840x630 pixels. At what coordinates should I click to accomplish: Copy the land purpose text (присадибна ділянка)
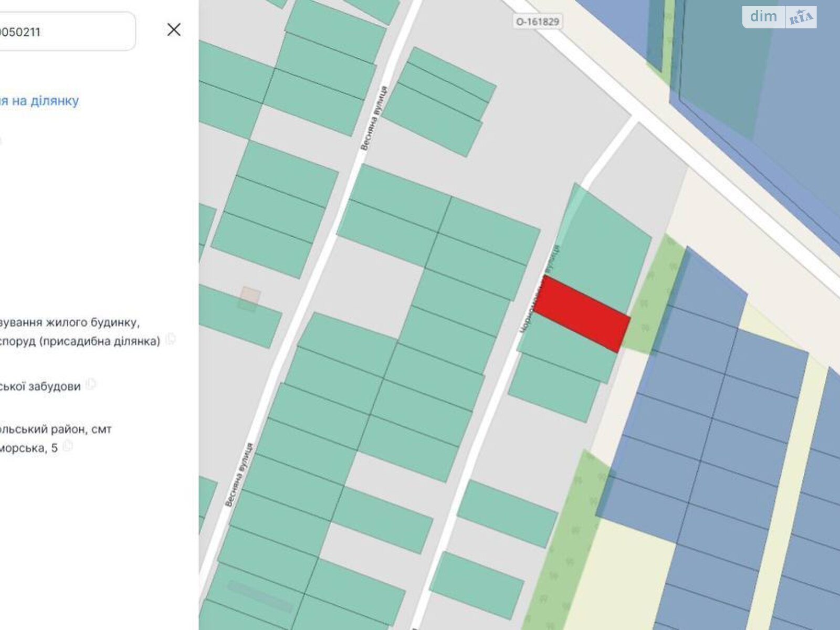coord(170,340)
